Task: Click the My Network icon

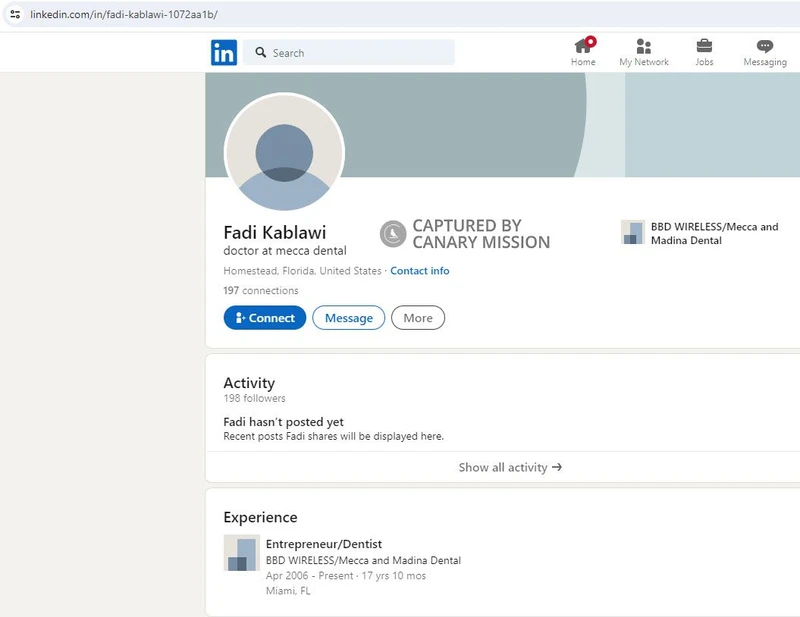Action: point(643,48)
